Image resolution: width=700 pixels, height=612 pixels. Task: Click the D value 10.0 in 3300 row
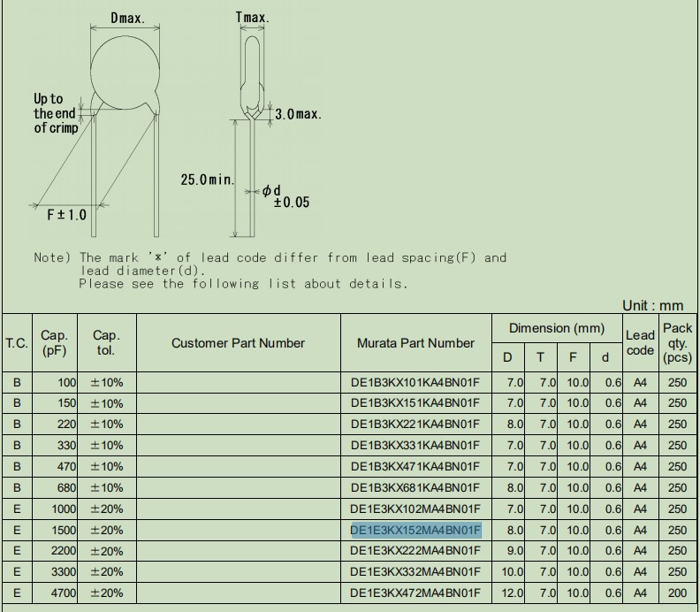coord(512,572)
